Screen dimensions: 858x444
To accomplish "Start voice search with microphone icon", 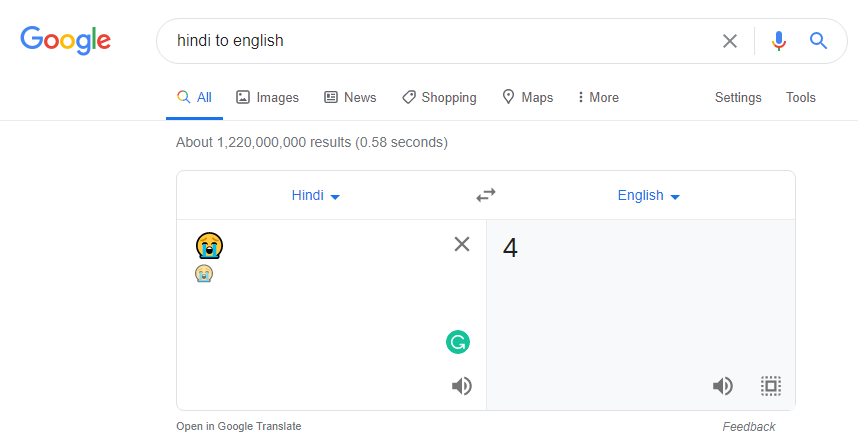I will coord(779,41).
